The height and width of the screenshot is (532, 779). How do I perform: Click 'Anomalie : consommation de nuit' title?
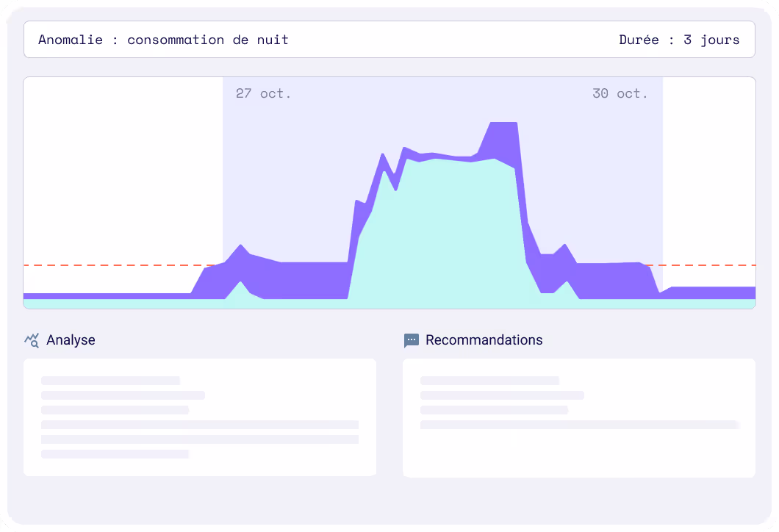tap(163, 40)
